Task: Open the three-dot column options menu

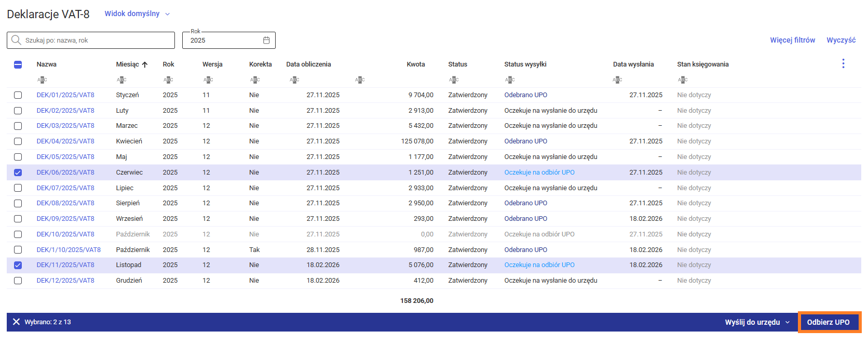Action: 843,63
